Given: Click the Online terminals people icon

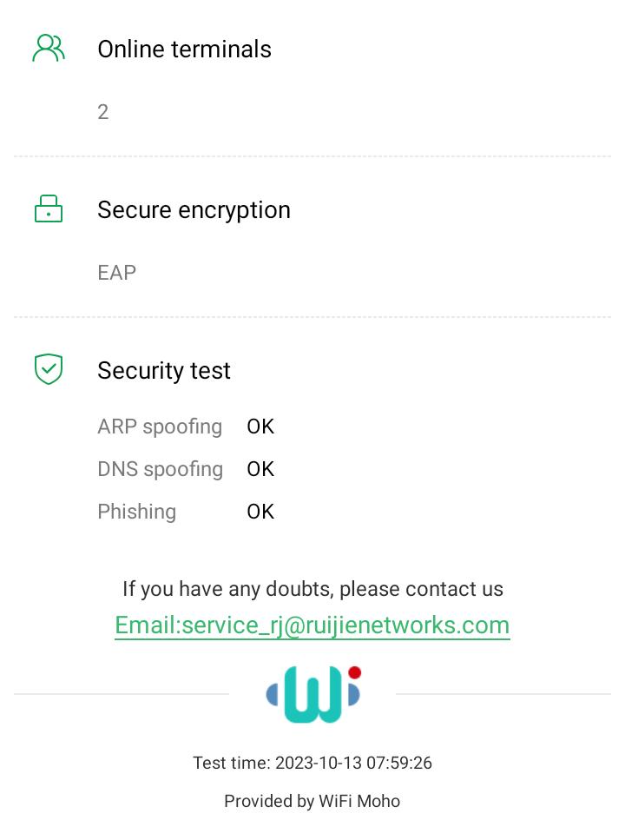Looking at the screenshot, I should pos(49,49).
